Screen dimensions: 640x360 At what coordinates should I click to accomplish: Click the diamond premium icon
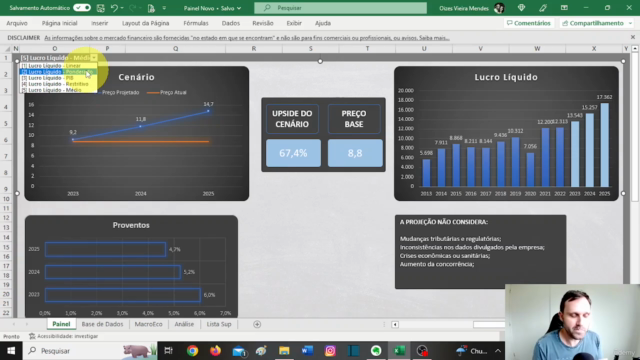point(521,8)
